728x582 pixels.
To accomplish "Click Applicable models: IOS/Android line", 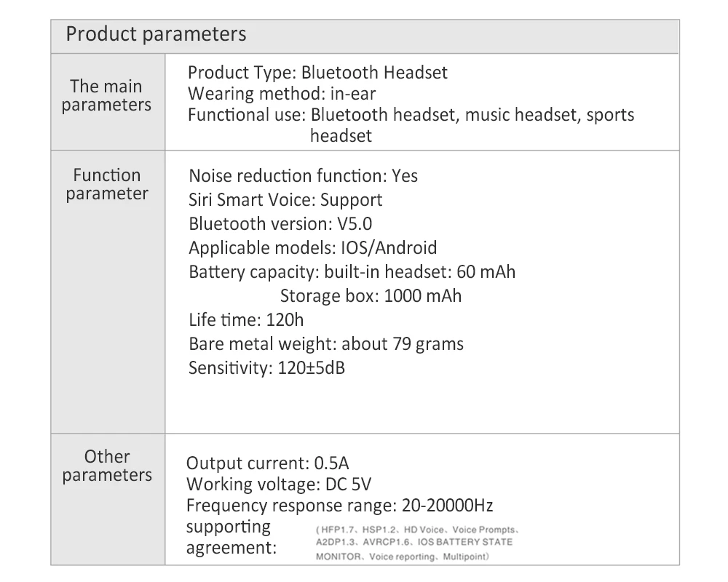I will (x=313, y=248).
